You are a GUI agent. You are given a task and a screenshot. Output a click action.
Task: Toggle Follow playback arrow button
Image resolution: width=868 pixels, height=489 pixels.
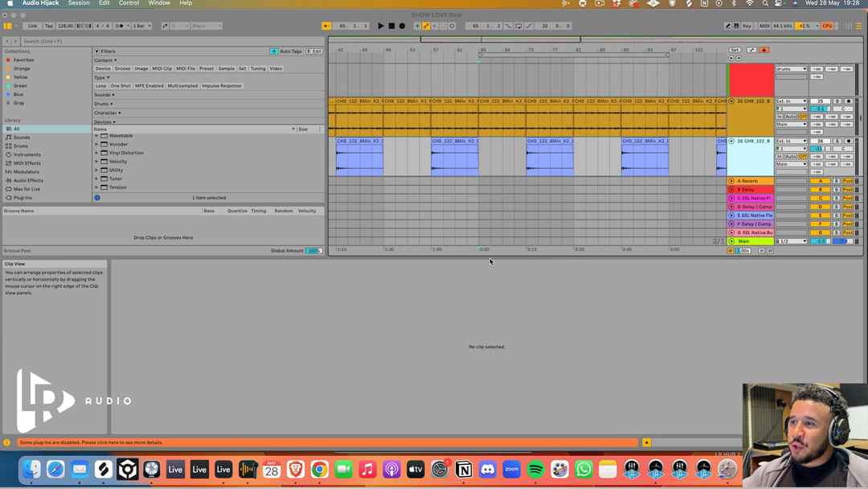coord(326,26)
